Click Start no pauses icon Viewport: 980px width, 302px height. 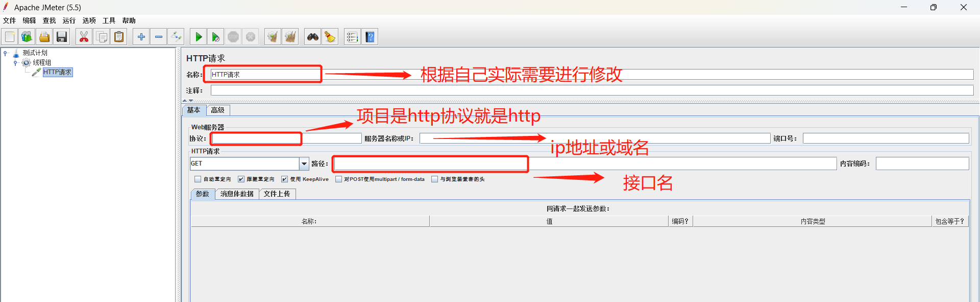(x=215, y=37)
